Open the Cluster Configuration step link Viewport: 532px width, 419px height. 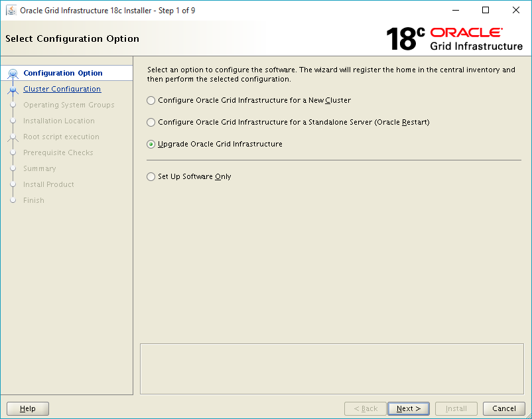[x=62, y=89]
